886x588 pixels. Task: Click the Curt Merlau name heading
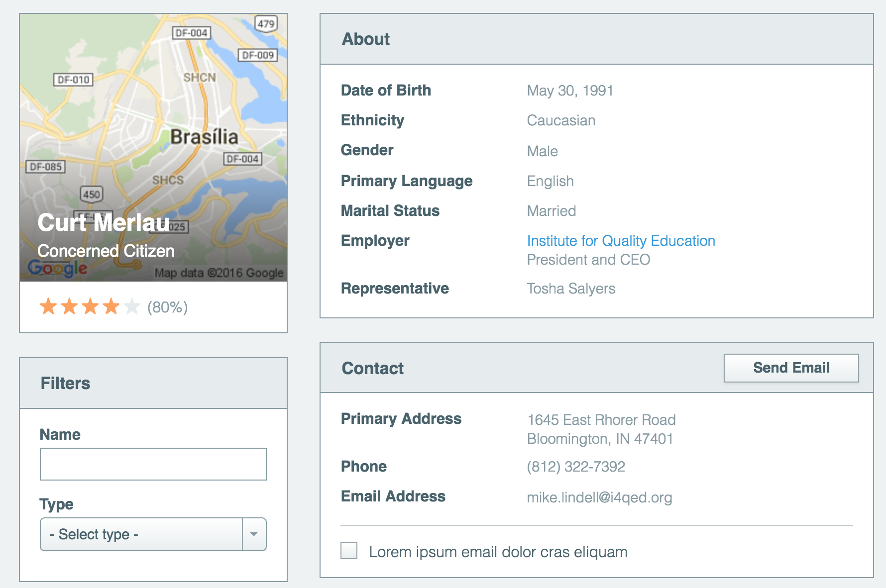104,222
